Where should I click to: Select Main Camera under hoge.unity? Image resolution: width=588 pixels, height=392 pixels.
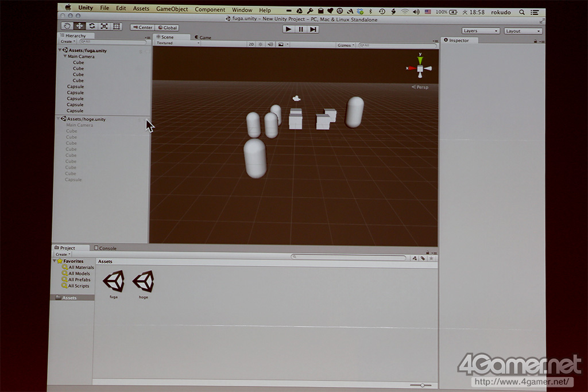coord(79,125)
